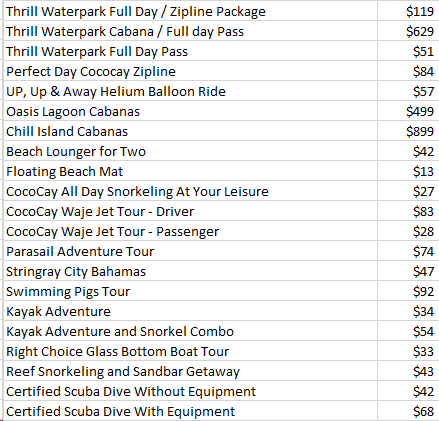Select the Thrill Waterpark Full Day / Zipline Package cell

190,11
